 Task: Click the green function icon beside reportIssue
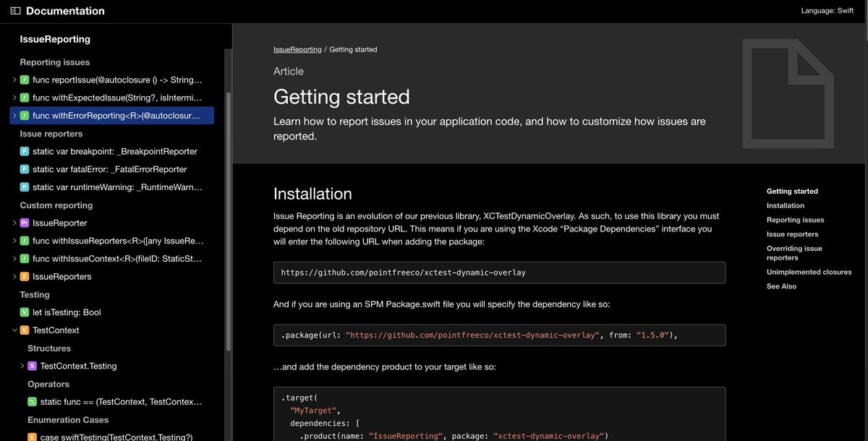pos(25,80)
